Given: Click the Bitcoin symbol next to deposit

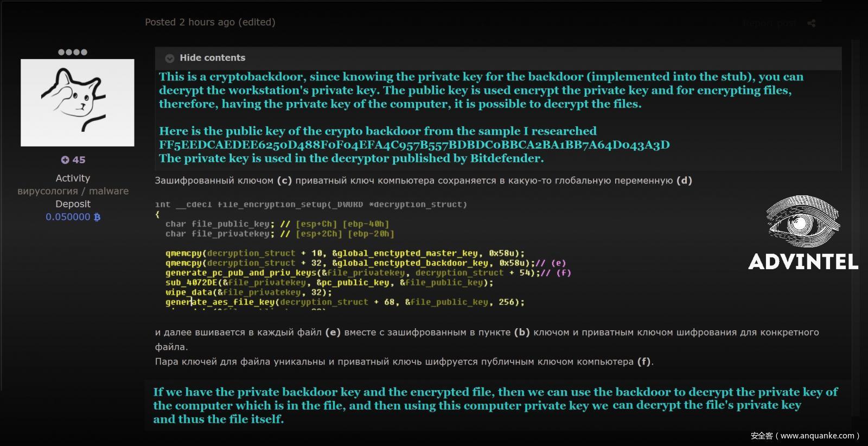Looking at the screenshot, I should point(97,217).
